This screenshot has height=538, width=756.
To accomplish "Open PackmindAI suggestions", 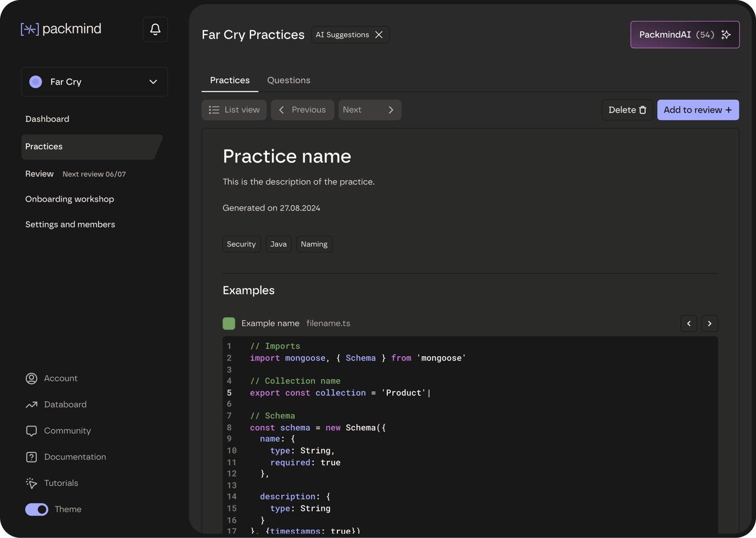I will 685,35.
